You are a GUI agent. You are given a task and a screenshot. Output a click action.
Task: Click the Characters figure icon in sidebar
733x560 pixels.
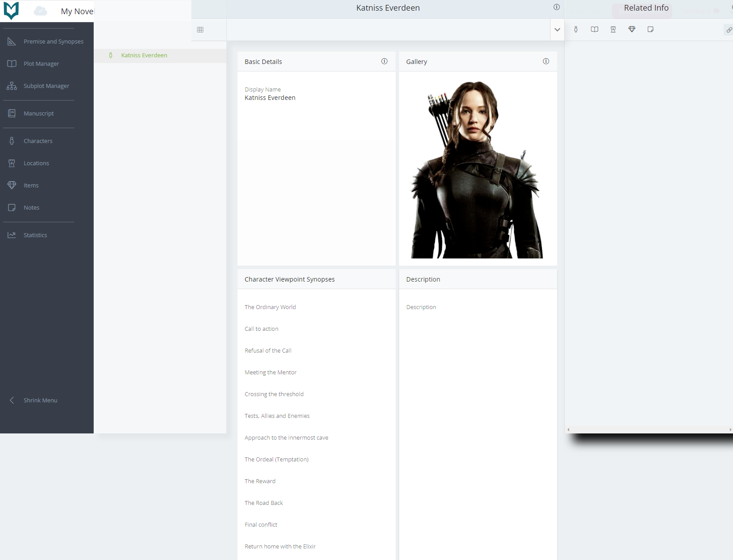(12, 141)
